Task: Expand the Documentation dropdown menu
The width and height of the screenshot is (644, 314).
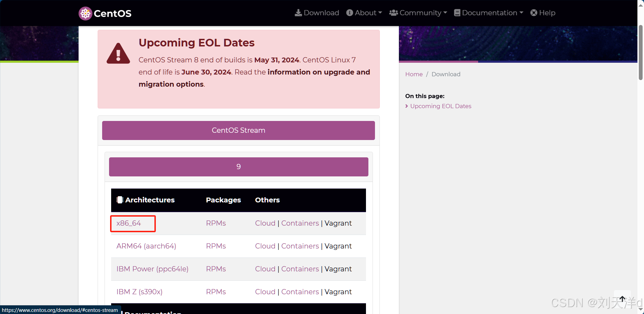Action: tap(489, 13)
